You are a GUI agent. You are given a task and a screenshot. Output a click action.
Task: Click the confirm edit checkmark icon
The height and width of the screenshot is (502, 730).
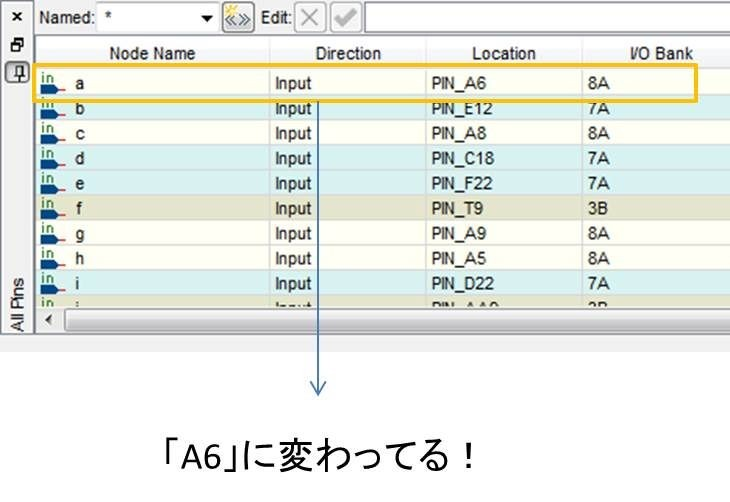click(x=343, y=18)
